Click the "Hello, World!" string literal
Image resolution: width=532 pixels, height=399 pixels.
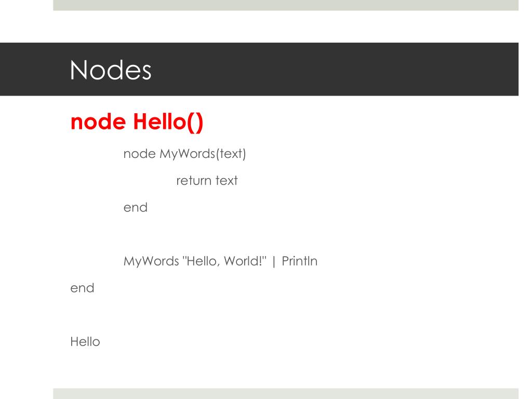pos(224,261)
